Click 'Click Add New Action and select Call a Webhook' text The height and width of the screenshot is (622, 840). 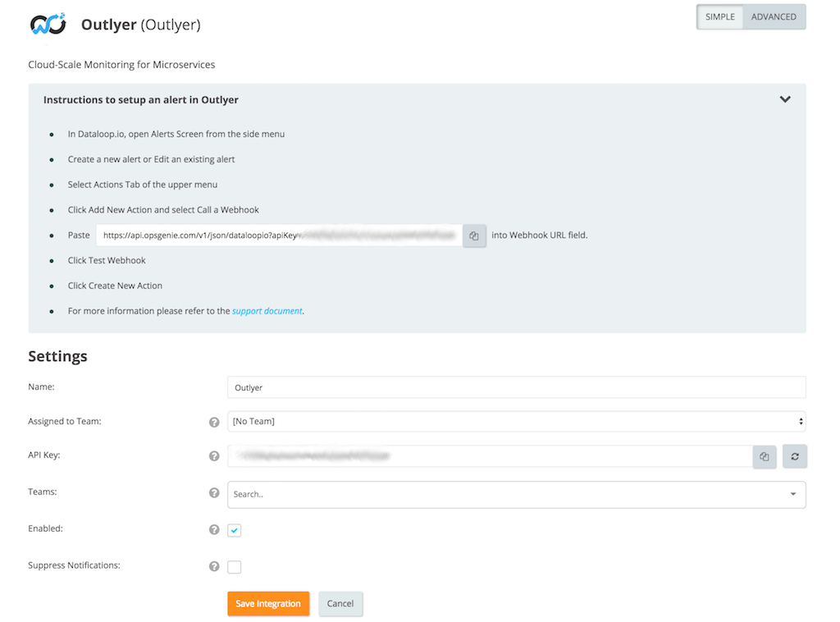[x=163, y=210]
